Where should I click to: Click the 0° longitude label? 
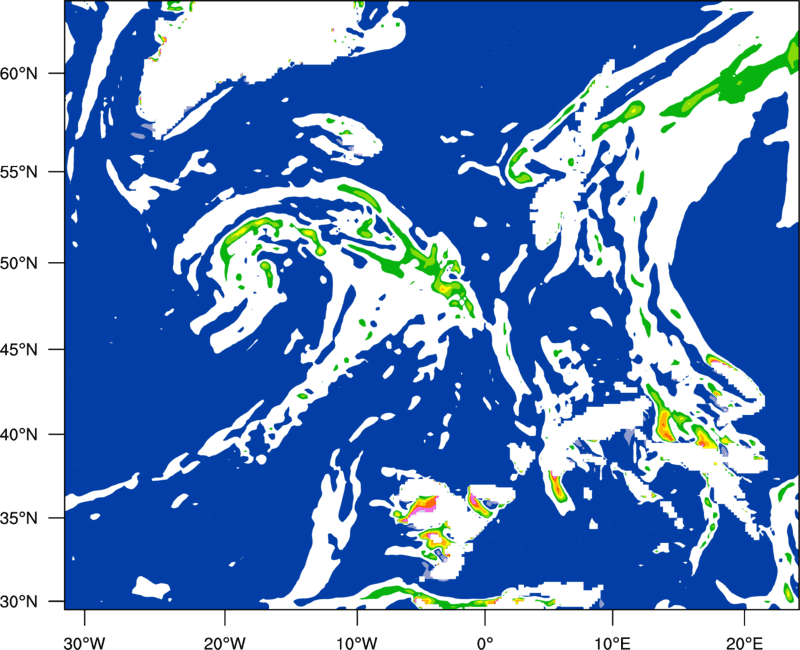tap(485, 643)
